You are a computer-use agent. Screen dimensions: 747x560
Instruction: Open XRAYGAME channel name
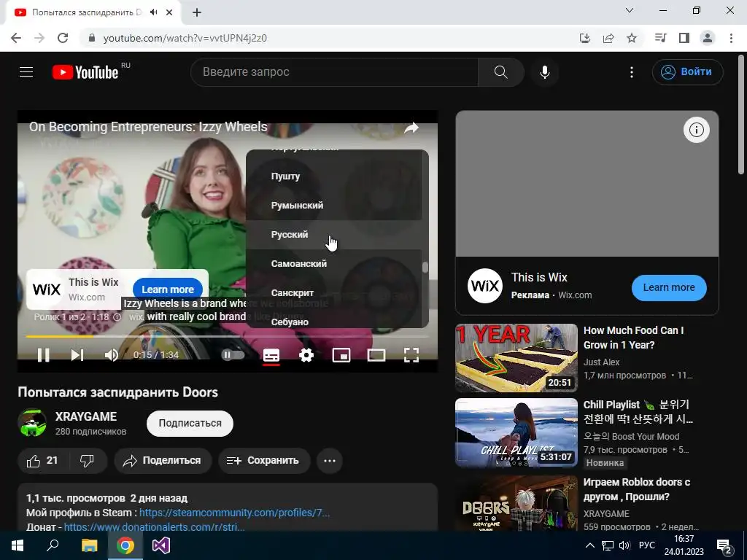(86, 416)
